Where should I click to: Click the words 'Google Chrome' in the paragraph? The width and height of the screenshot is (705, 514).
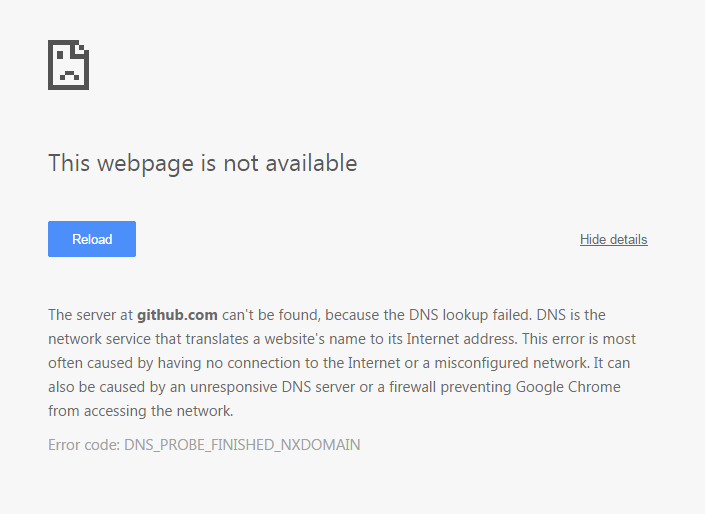pos(568,387)
